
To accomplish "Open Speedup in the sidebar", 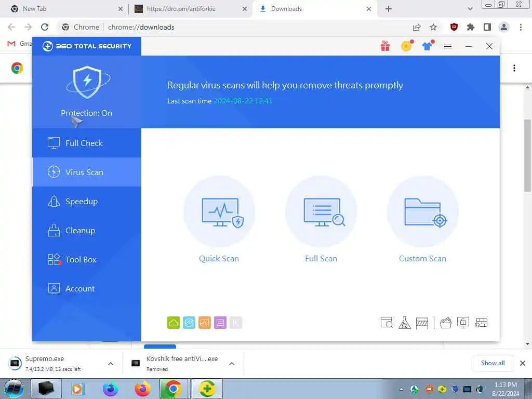I will coord(87,201).
